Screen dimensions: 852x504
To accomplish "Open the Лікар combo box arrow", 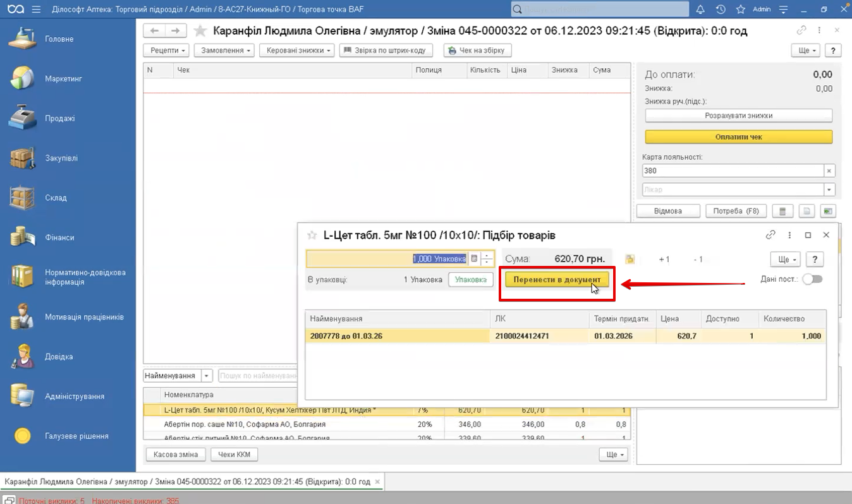I will [x=829, y=189].
